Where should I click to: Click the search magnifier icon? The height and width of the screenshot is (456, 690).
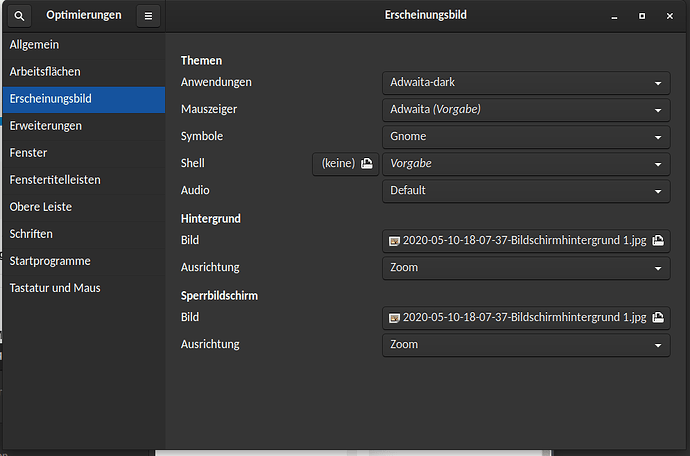pyautogui.click(x=20, y=15)
